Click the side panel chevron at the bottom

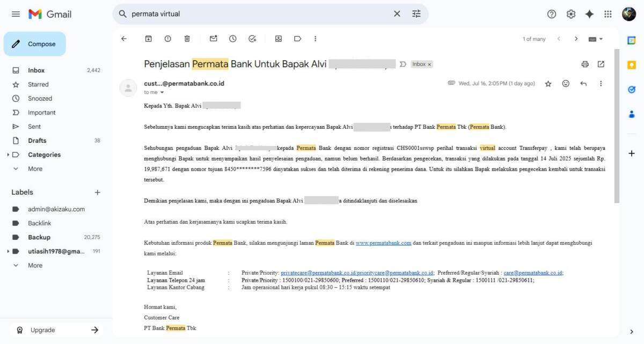tap(632, 332)
